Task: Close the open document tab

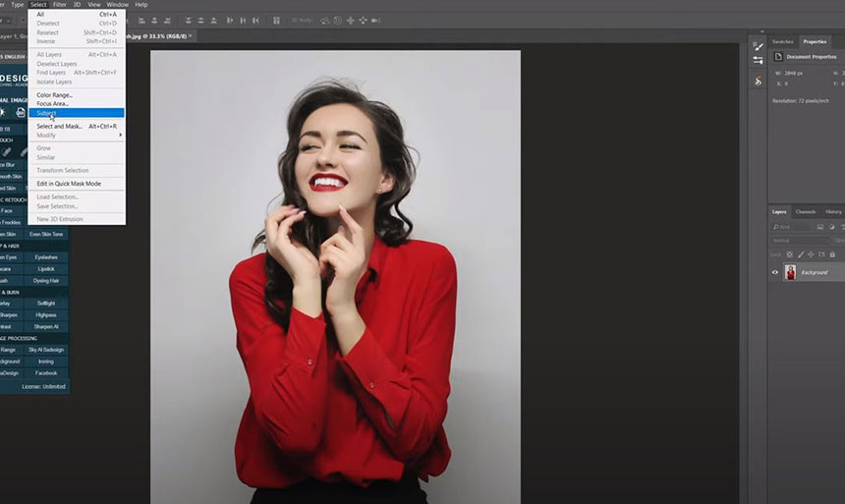Action: tap(190, 35)
